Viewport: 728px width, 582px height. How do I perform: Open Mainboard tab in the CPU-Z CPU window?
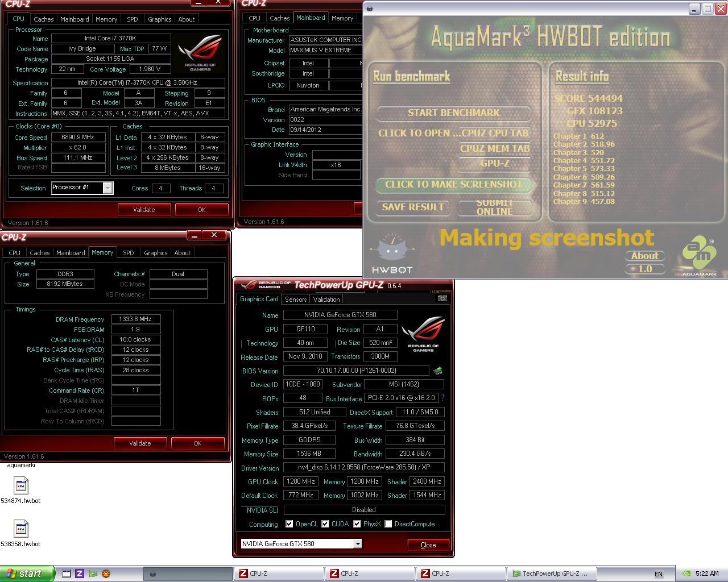point(75,19)
